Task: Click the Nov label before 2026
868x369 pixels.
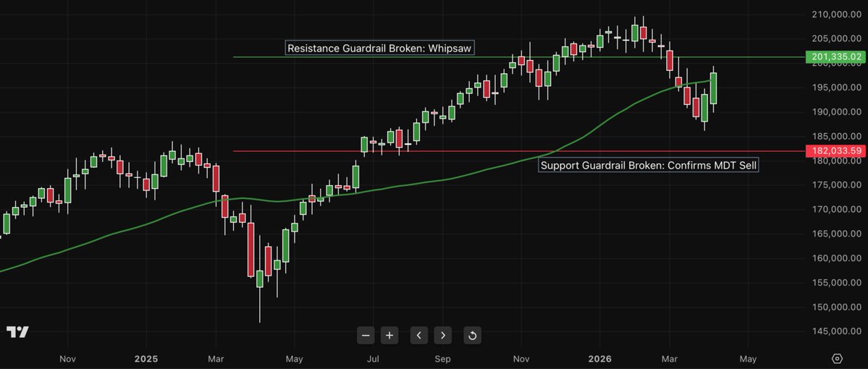Action: click(x=521, y=358)
